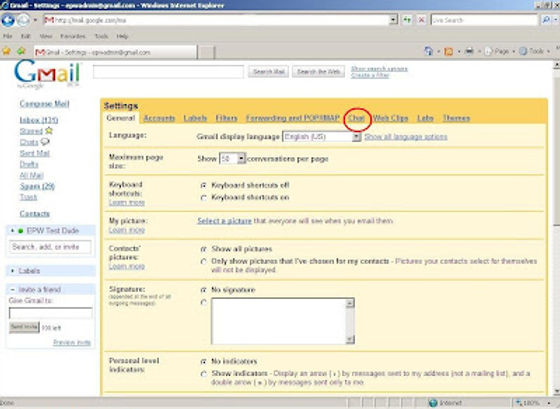This screenshot has width=560, height=409.
Task: Click the Internet zone globe in status bar
Action: point(433,403)
